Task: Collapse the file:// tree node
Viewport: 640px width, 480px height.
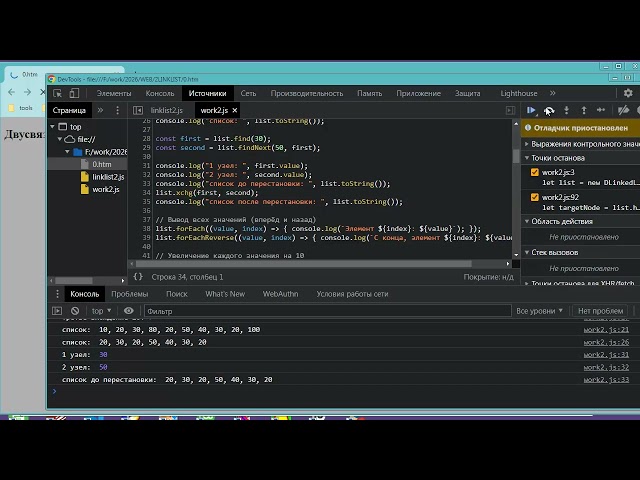Action: click(x=60, y=139)
